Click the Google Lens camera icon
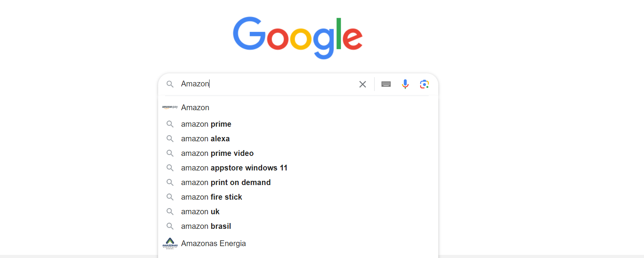Viewport: 644px width, 258px height. point(424,84)
